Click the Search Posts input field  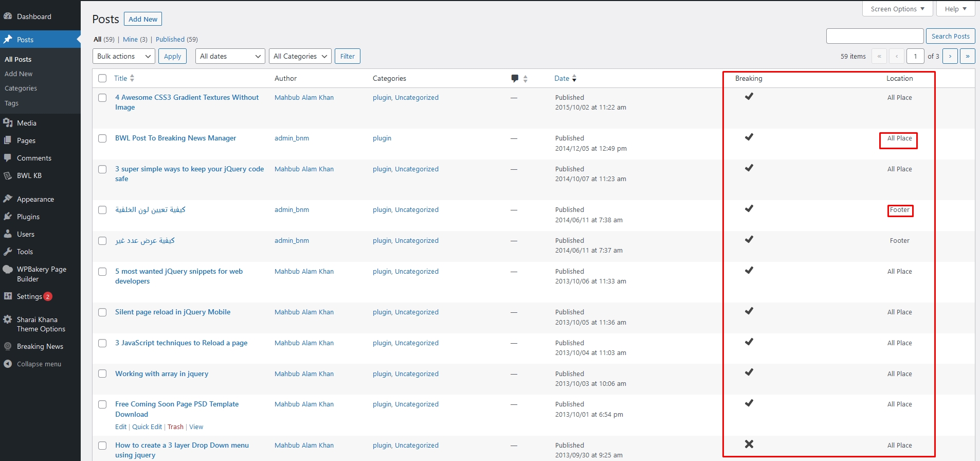coord(875,36)
